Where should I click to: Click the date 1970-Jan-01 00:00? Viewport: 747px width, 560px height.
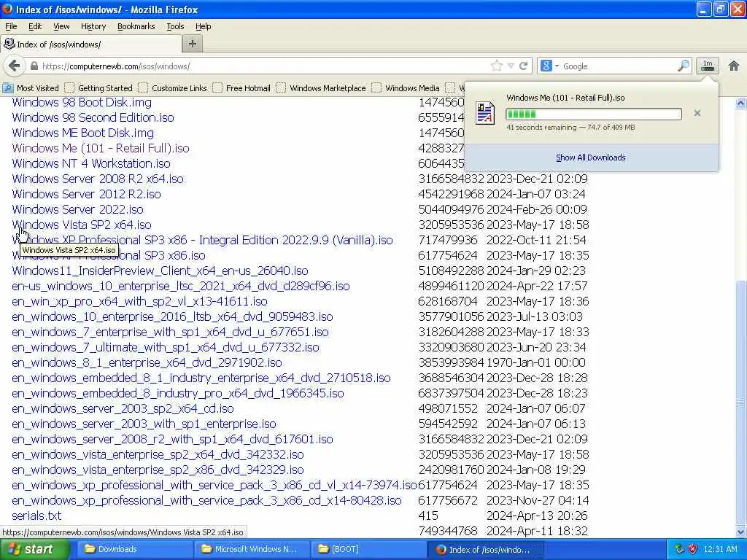536,362
